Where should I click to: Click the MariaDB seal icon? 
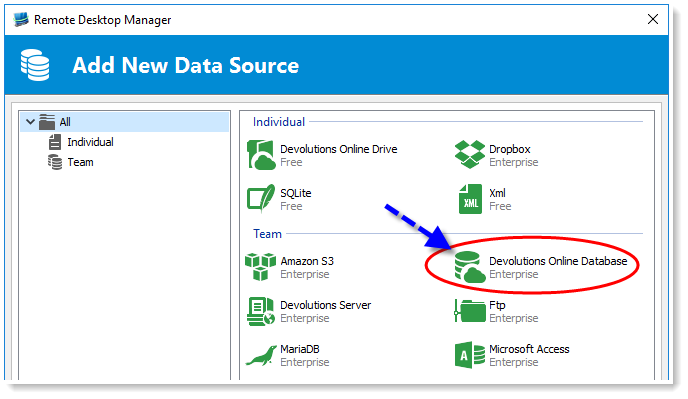tap(261, 356)
